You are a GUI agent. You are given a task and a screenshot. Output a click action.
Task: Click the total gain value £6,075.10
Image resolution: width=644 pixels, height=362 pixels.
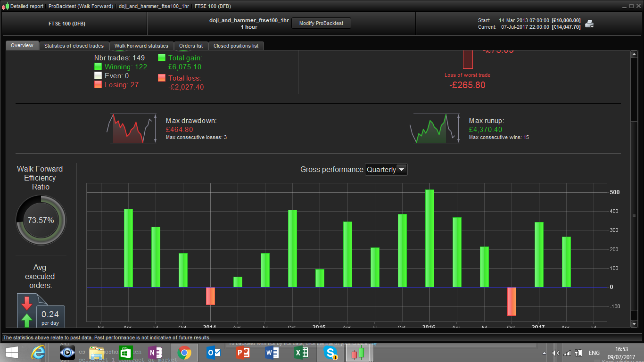[x=185, y=67]
